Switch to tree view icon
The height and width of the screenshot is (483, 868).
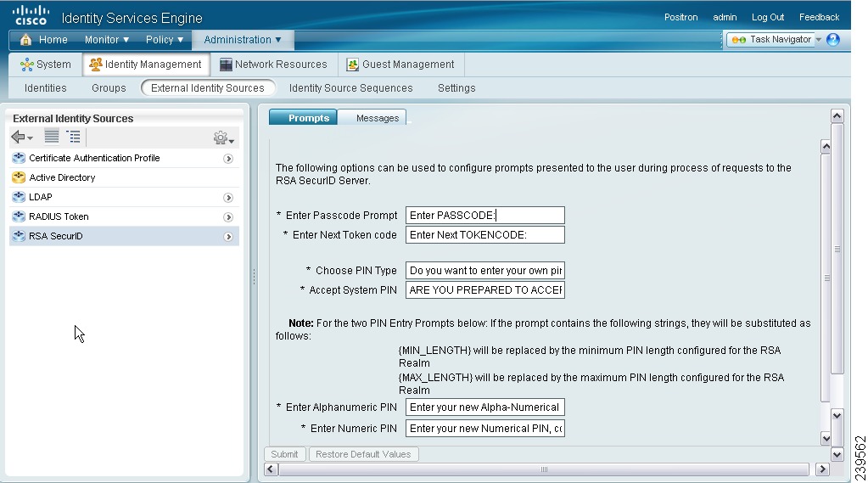[73, 137]
